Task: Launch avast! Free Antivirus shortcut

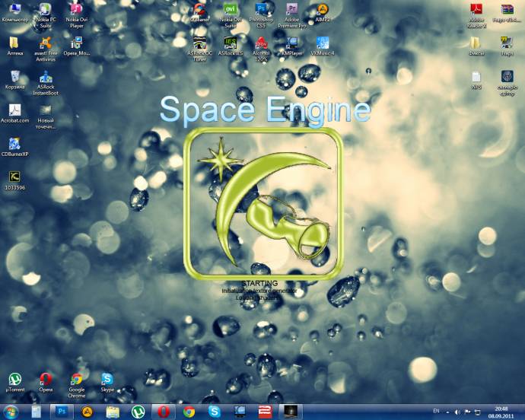Action: pos(46,49)
